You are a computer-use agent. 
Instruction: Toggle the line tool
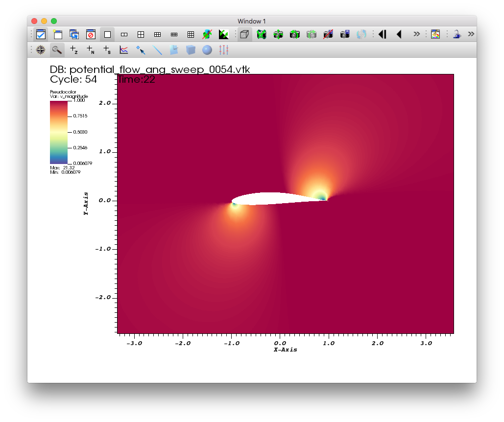click(157, 50)
